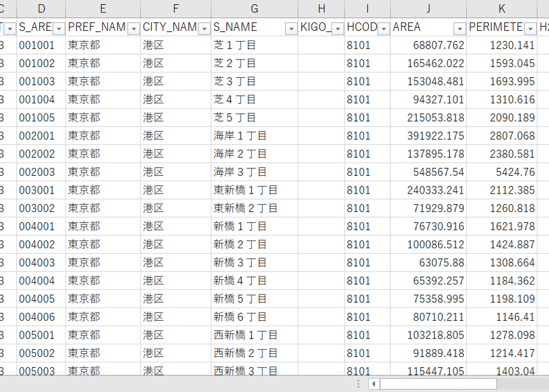This screenshot has height=392, width=549.
Task: Open the HCOD column filter dropdown
Action: pyautogui.click(x=384, y=29)
